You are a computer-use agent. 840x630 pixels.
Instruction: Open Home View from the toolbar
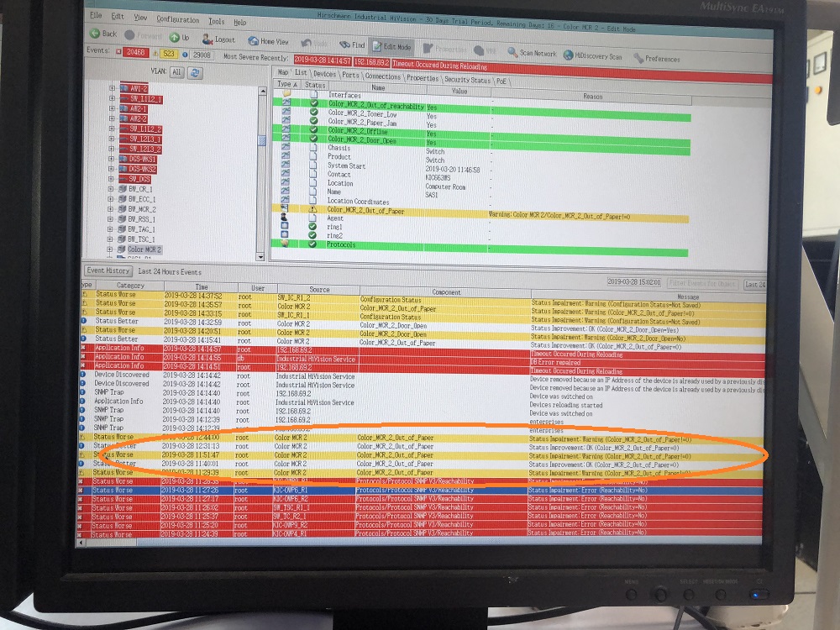[254, 40]
